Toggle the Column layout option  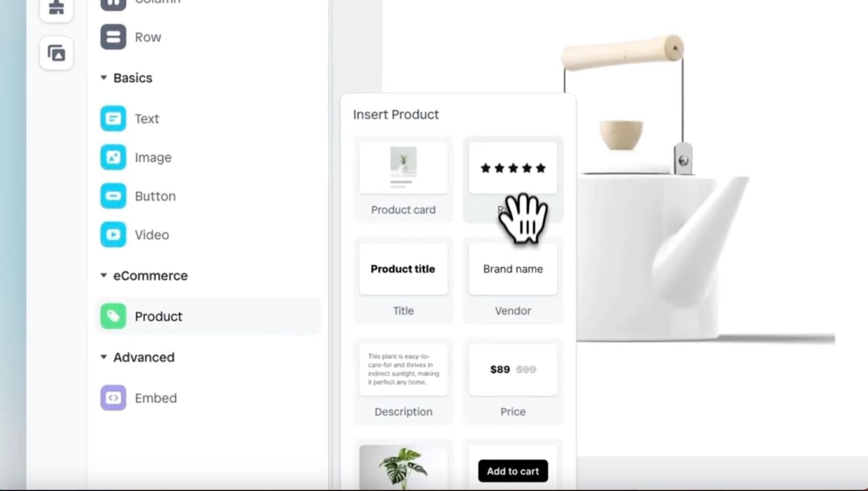point(157,2)
